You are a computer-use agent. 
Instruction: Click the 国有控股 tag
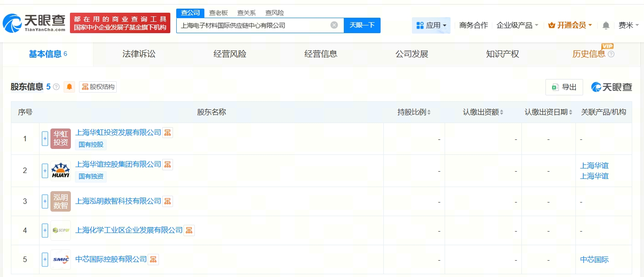[x=91, y=145]
